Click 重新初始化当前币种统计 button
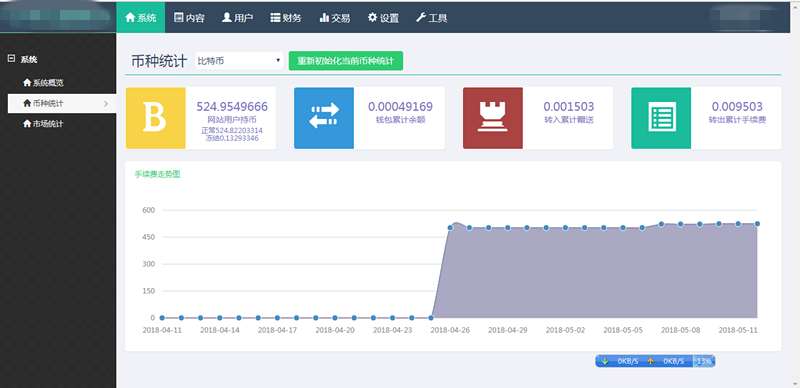This screenshot has width=800, height=388. [x=346, y=61]
